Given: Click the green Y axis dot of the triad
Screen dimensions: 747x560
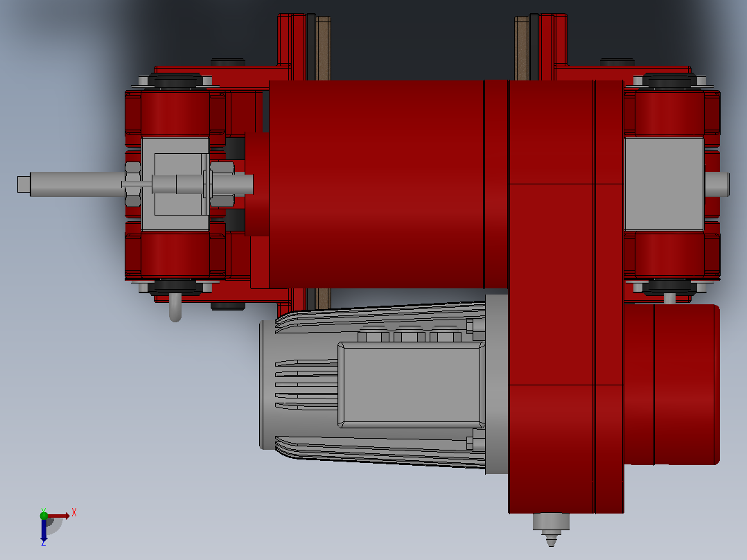Looking at the screenshot, I should [x=44, y=515].
